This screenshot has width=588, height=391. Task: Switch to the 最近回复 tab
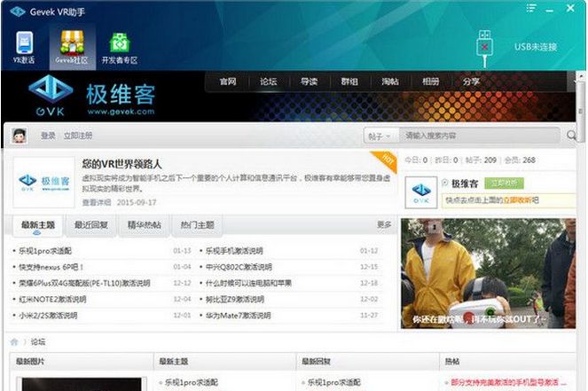pyautogui.click(x=91, y=225)
